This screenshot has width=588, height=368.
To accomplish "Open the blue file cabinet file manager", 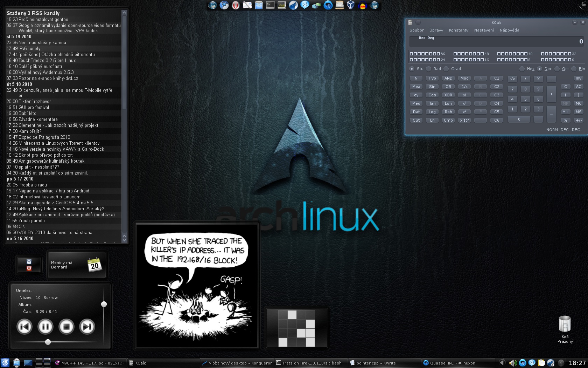I will [259, 5].
